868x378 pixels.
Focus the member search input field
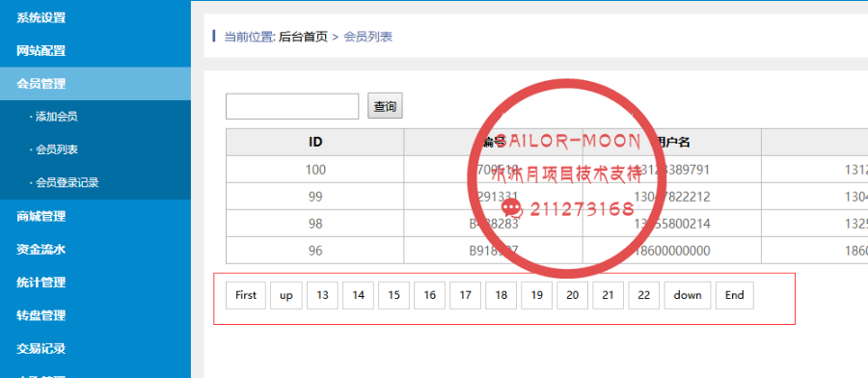292,106
